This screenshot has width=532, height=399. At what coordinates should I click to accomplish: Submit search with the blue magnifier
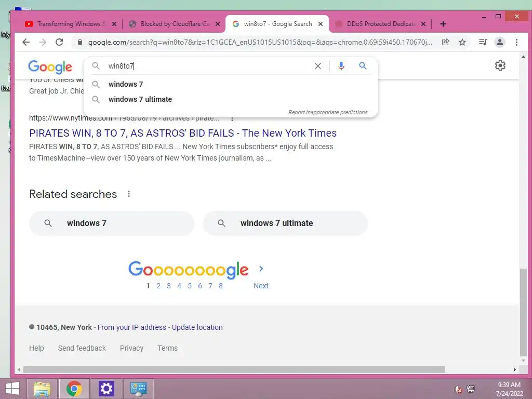(363, 66)
